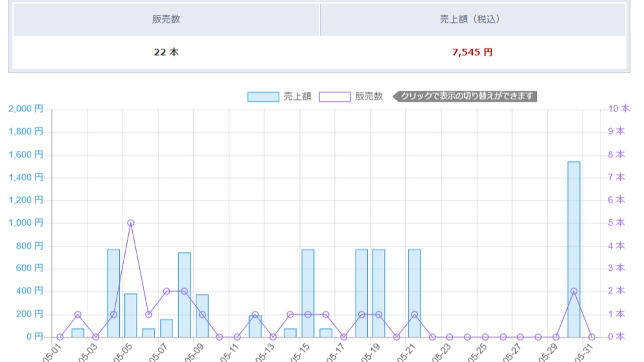The height and width of the screenshot is (362, 644).
Task: Click the 1本 line point on 05-14
Action: [x=290, y=314]
